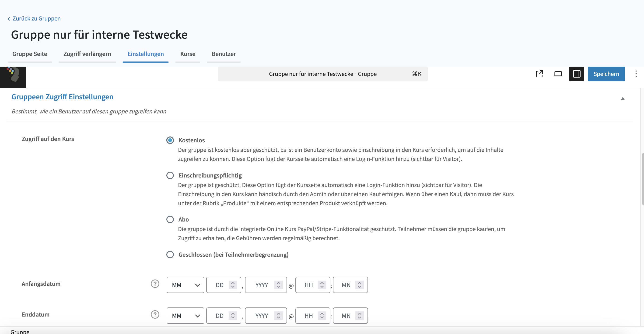The image size is (644, 334).
Task: Choose the Abo access option
Action: (170, 219)
